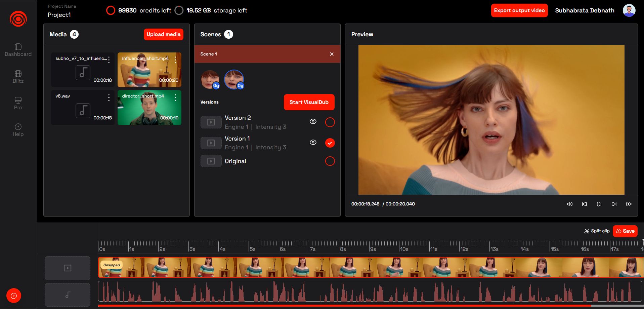
Task: Open the red help bubble icon
Action: (x=14, y=296)
